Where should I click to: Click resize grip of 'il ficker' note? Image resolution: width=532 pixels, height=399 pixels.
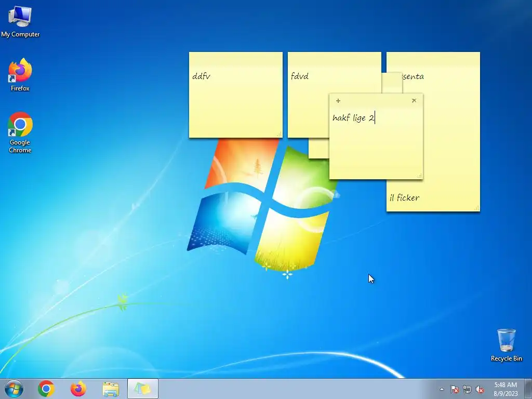click(477, 208)
